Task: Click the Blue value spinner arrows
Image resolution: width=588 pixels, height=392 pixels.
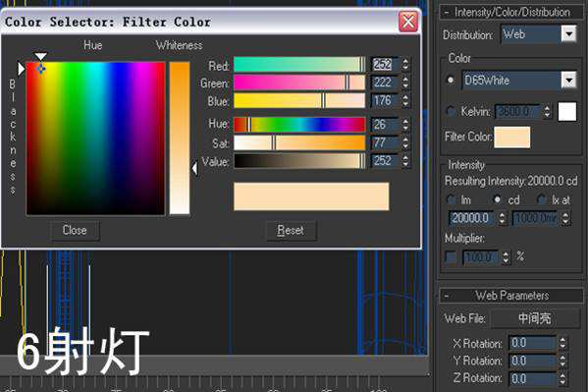Action: (405, 100)
